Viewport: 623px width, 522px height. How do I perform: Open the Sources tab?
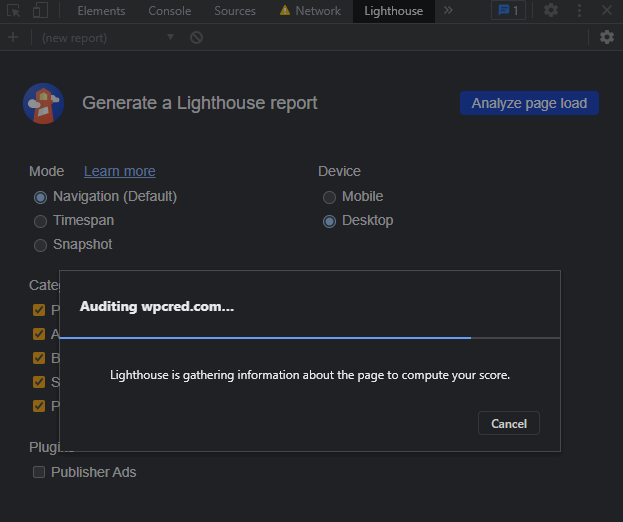tap(235, 11)
